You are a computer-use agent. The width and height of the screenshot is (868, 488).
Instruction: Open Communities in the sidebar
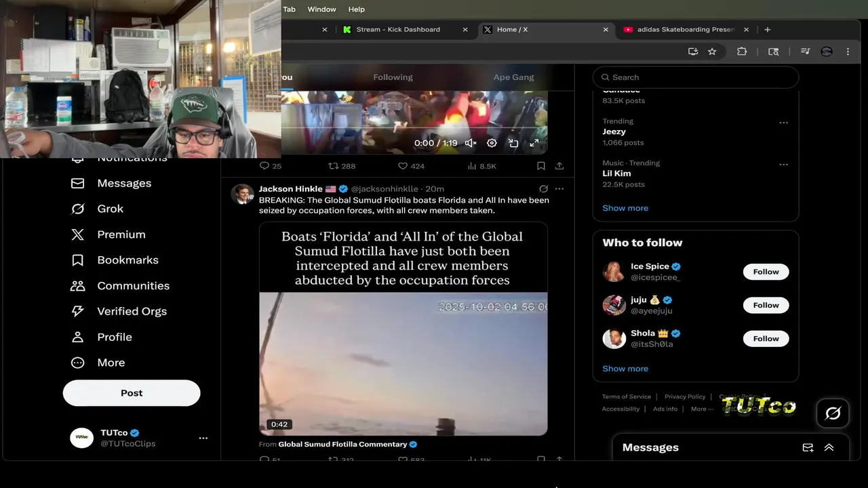click(120, 286)
